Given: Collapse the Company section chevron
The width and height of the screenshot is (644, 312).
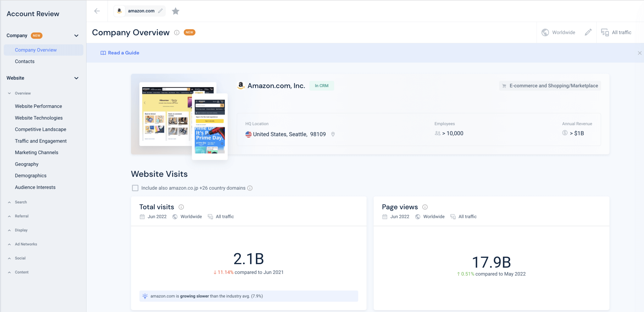Looking at the screenshot, I should tap(76, 36).
